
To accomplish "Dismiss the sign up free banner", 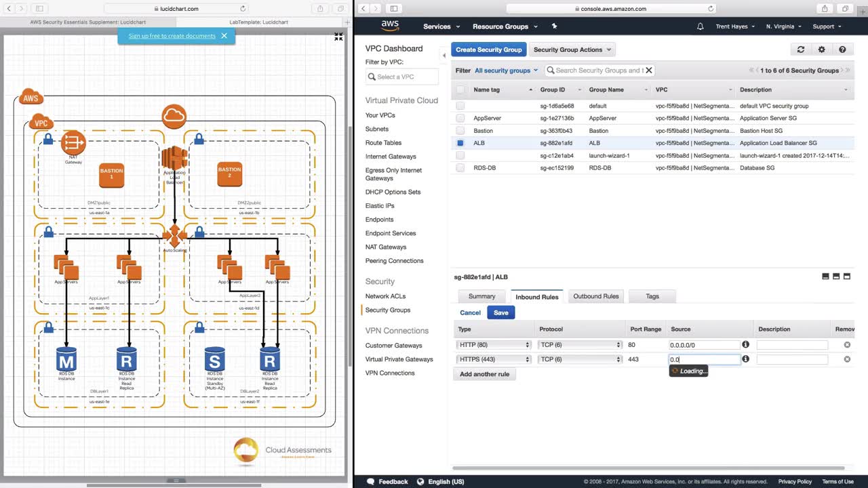I will (x=224, y=36).
